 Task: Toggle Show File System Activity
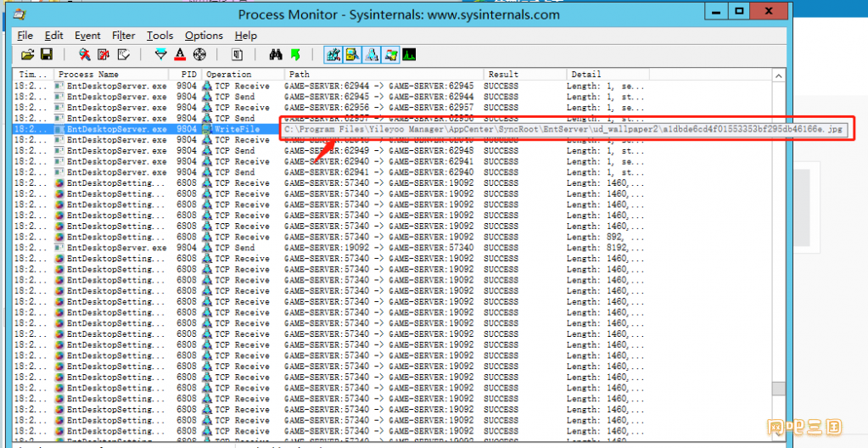(352, 54)
